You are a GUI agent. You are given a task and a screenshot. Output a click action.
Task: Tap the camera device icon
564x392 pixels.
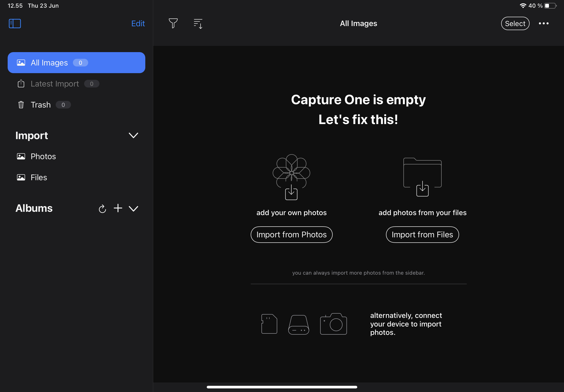[333, 324]
